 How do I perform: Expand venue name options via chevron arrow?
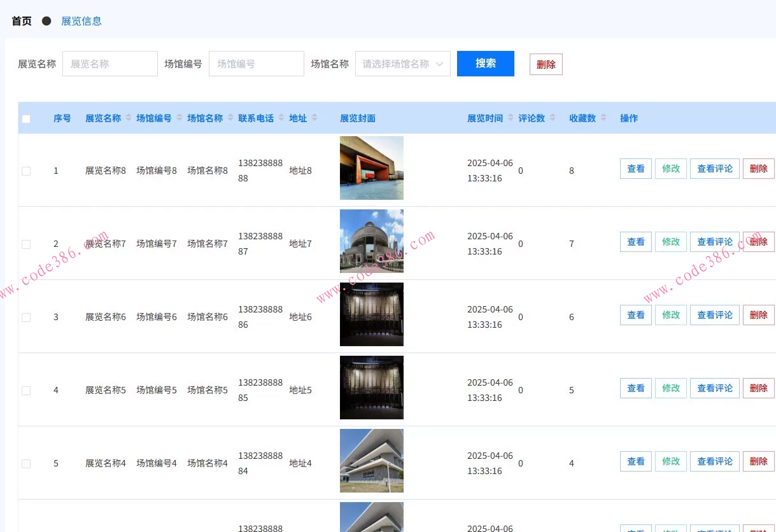440,64
